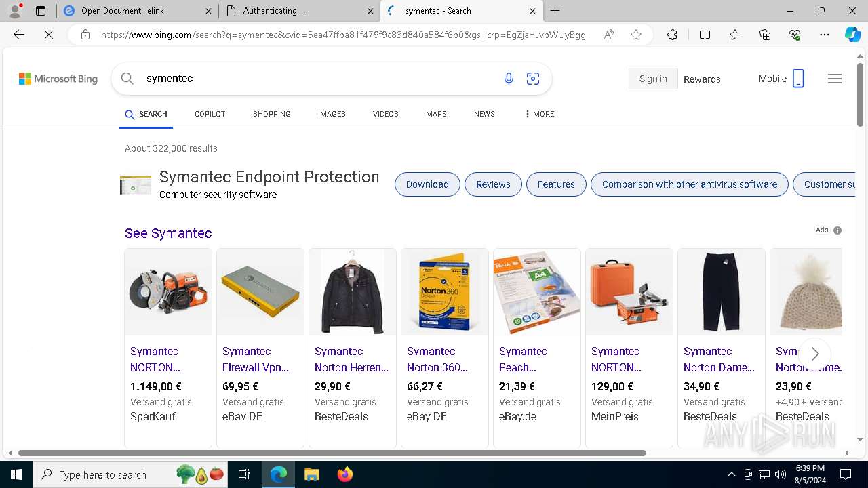868x488 pixels.
Task: Click the Download pill button
Action: pos(427,184)
